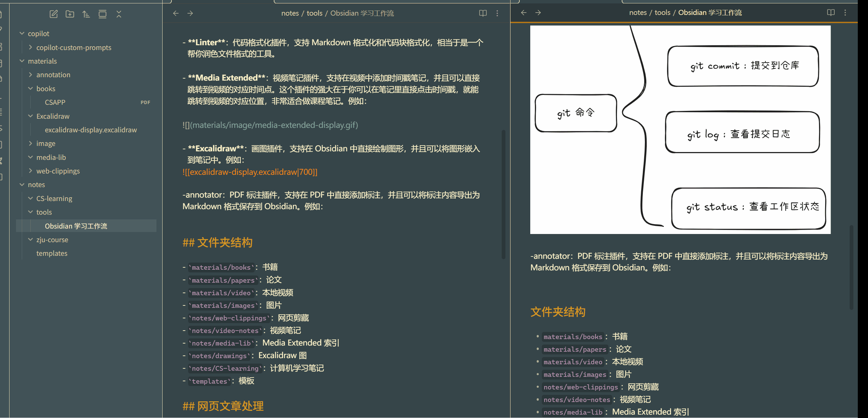
Task: Click the 文件夹结构 heading in preview
Action: [x=558, y=312]
